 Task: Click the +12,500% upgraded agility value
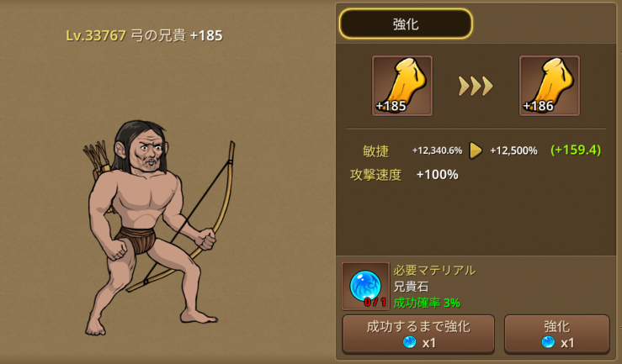[x=513, y=150]
